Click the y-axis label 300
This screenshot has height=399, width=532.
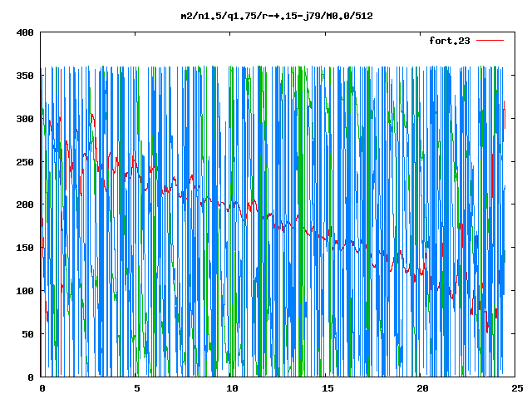(25, 119)
